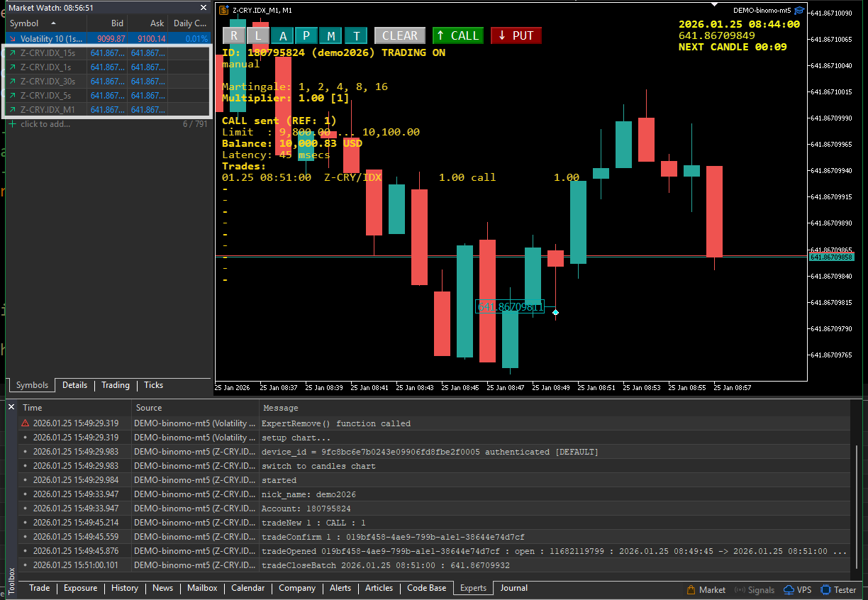Viewport: 868px width, 600px height.
Task: Open the VPS cloud icon in the Toolbox bar
Action: (x=789, y=590)
